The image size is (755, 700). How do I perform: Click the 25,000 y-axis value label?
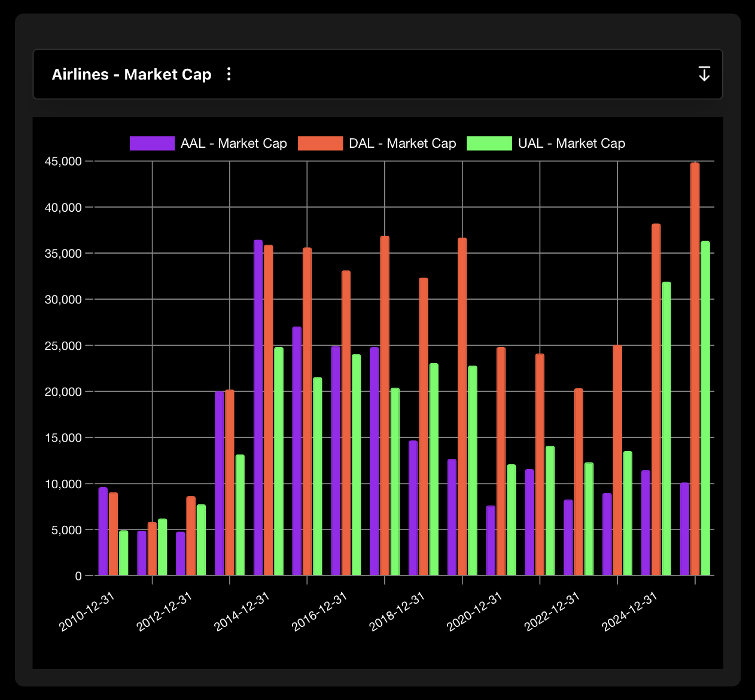tap(63, 346)
